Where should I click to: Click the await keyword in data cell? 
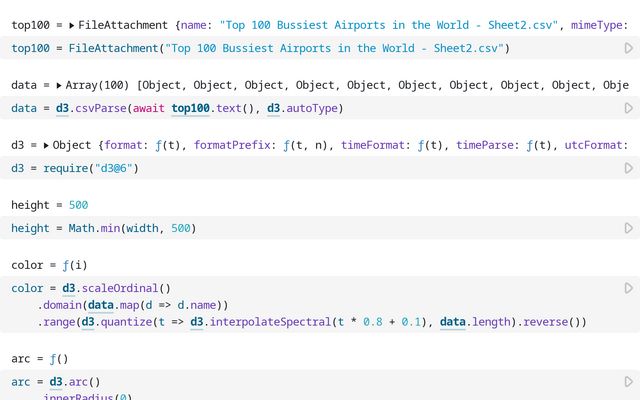point(149,108)
